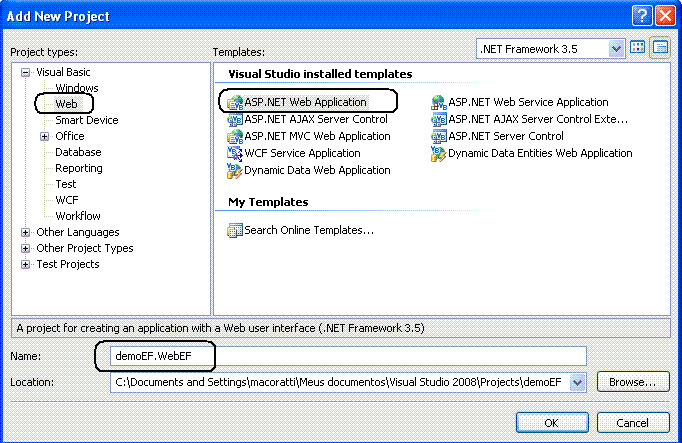This screenshot has width=682, height=443.
Task: Select the Other Project Types label
Action: pos(85,249)
